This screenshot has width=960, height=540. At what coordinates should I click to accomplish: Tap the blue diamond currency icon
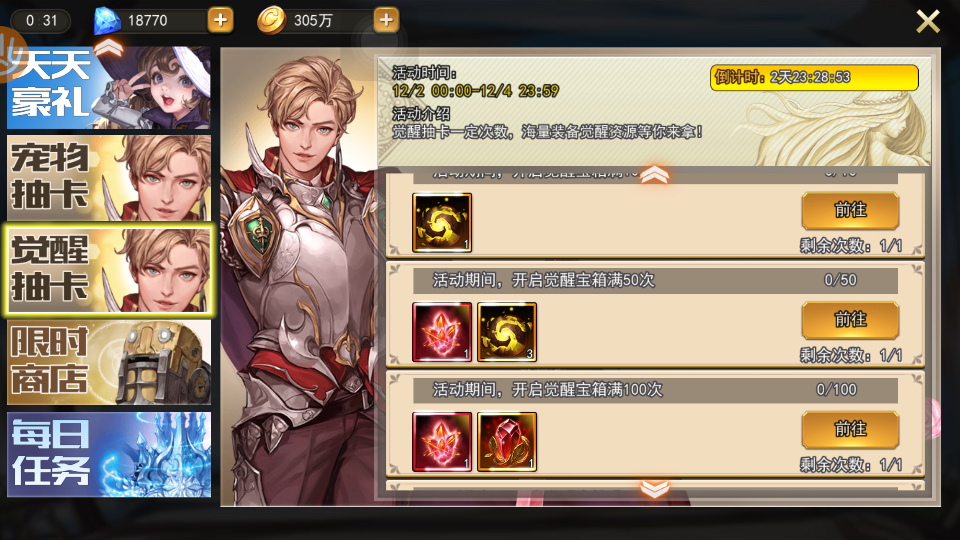107,21
